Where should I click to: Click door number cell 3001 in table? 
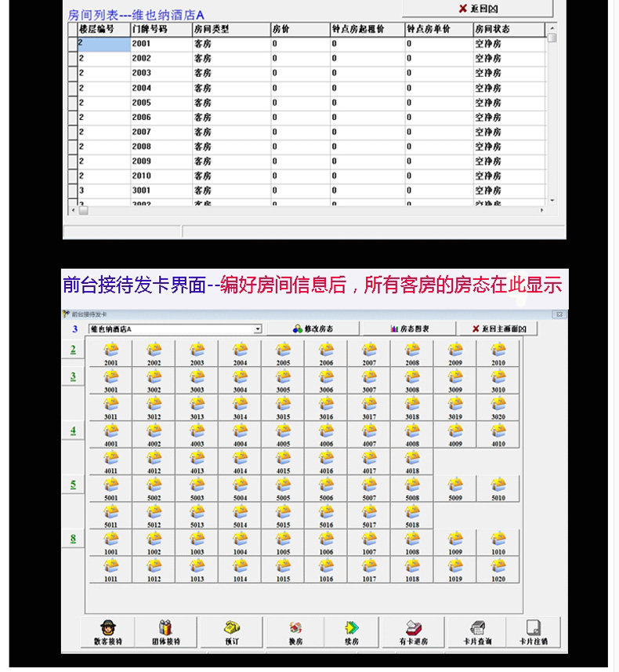[x=161, y=191]
